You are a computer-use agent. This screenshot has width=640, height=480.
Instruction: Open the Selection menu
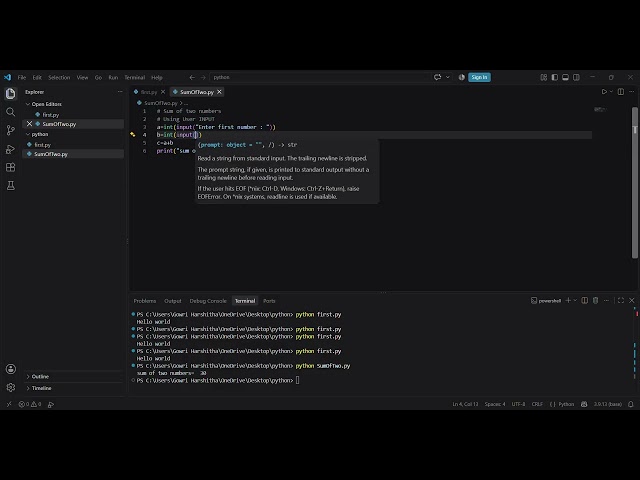[59, 77]
